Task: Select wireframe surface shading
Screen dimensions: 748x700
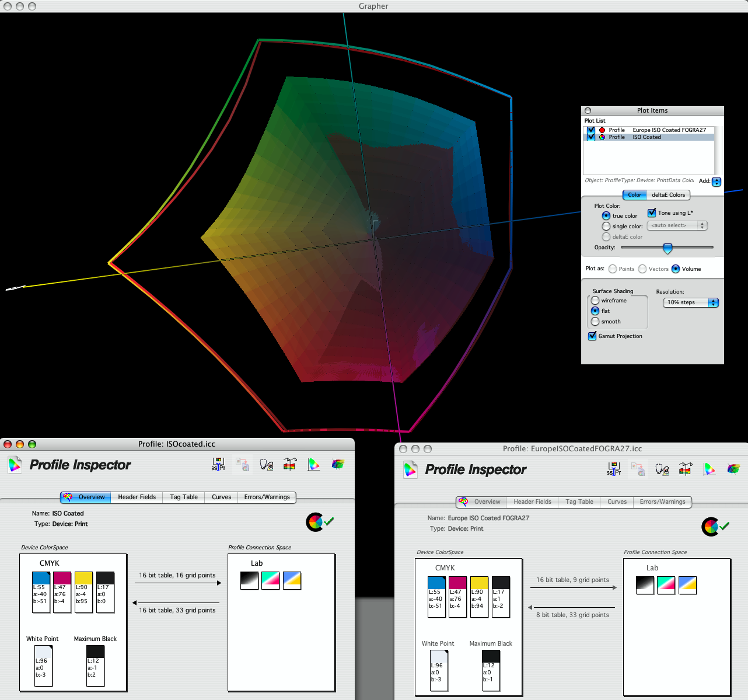Action: coord(595,301)
